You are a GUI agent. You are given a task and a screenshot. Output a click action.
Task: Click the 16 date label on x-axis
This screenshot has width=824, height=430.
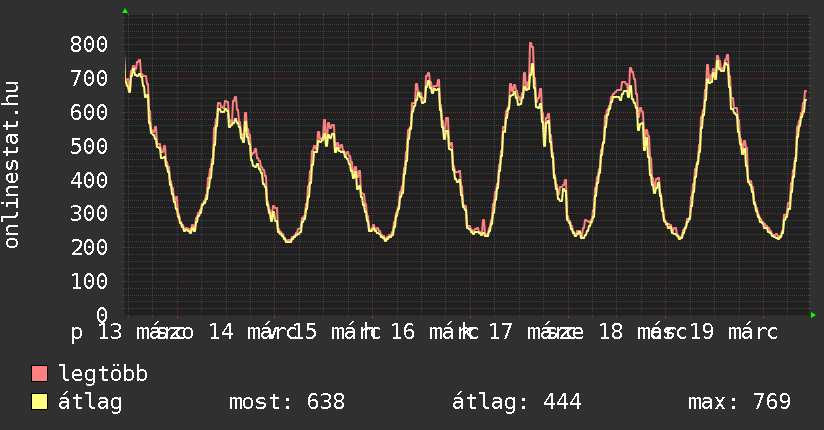pos(401,331)
